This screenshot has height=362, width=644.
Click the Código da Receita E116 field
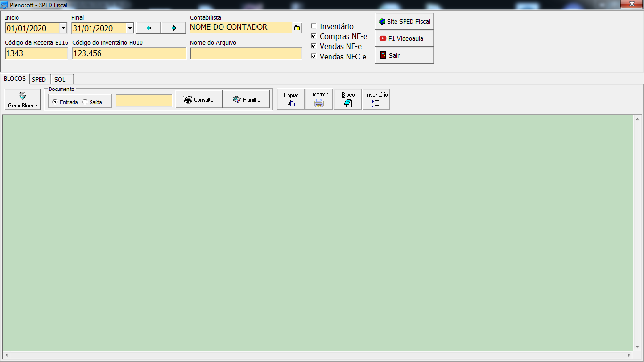[36, 53]
